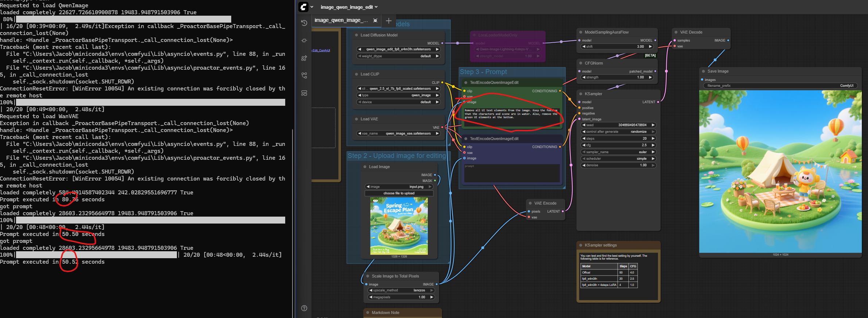Click the LATENT output slot on KSampler
Image resolution: width=868 pixels, height=318 pixels.
click(658, 102)
